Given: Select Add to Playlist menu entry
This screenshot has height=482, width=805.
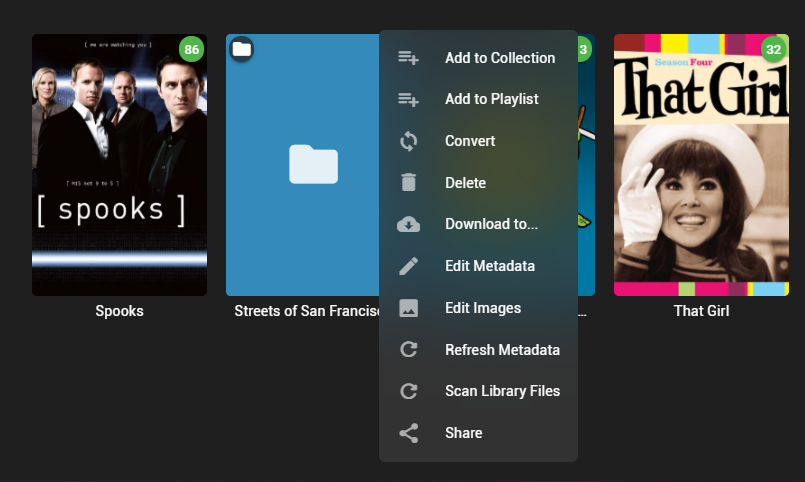Looking at the screenshot, I should click(478, 99).
